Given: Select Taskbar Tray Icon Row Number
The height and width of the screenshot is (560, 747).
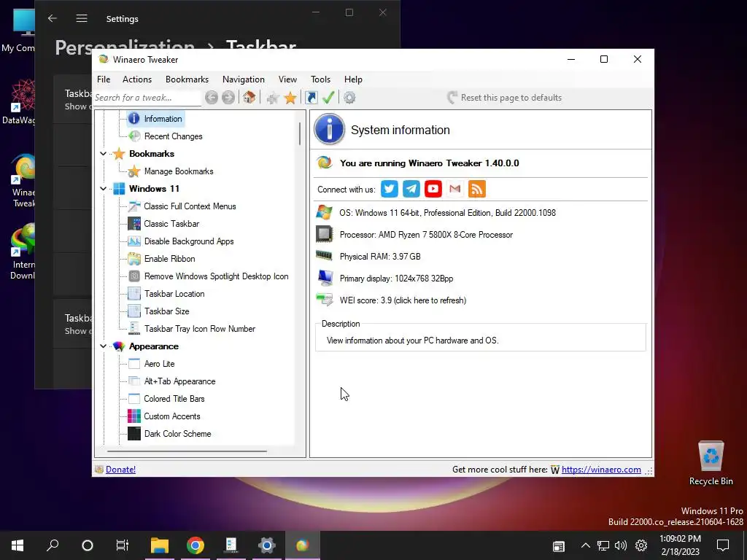Looking at the screenshot, I should click(x=200, y=329).
